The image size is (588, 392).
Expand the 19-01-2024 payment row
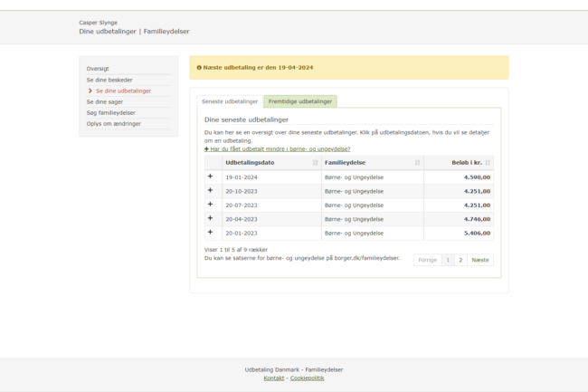210,177
